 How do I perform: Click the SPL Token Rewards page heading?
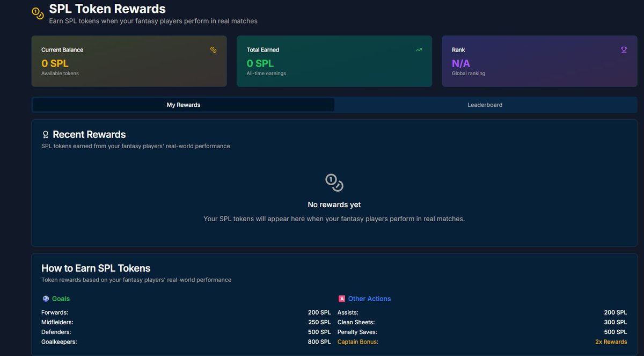[107, 9]
